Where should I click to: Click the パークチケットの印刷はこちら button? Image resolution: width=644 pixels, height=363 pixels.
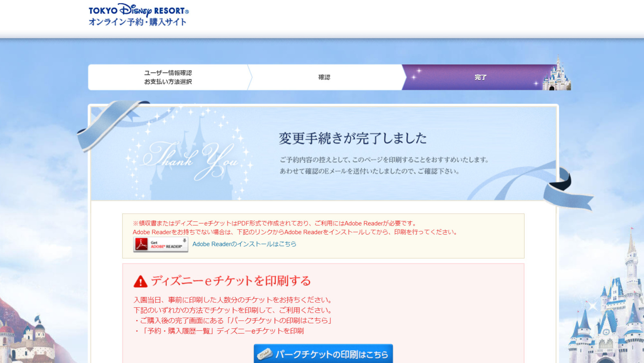coord(323,354)
